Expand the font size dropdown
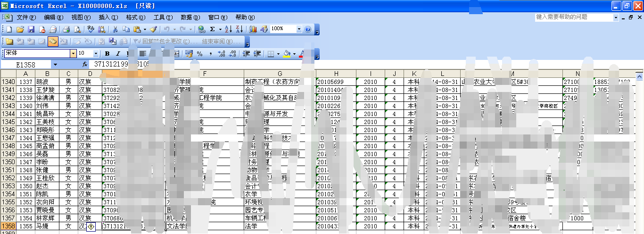 (x=96, y=54)
